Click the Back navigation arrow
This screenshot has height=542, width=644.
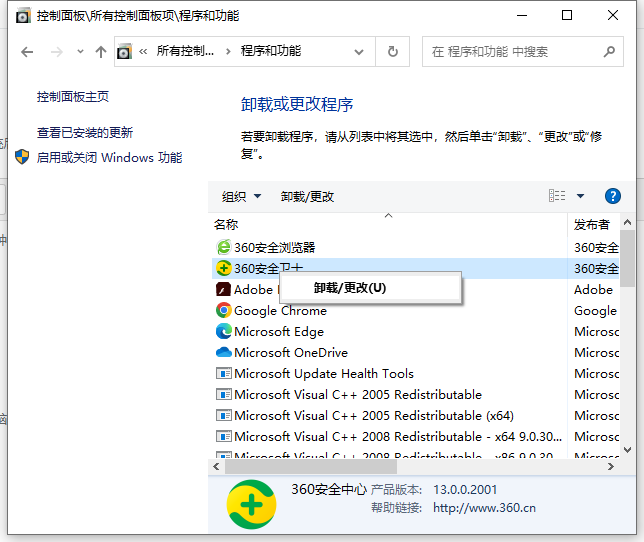click(27, 52)
